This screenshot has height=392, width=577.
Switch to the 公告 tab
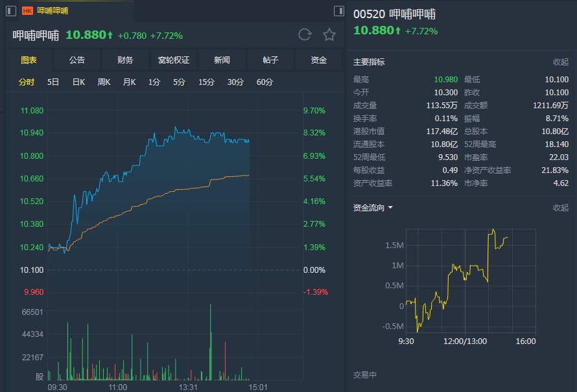pyautogui.click(x=77, y=60)
